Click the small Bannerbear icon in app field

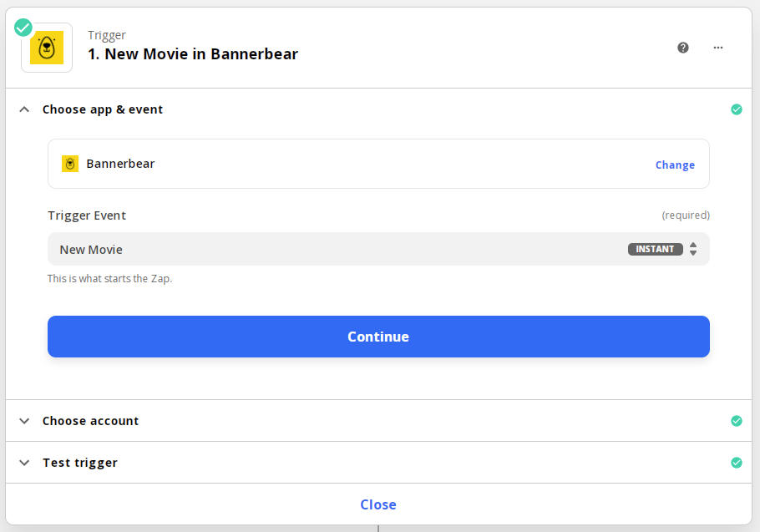[70, 164]
